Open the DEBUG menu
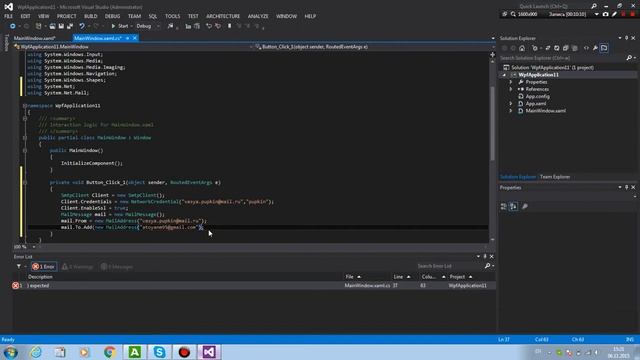The height and width of the screenshot is (360, 640). click(x=112, y=16)
